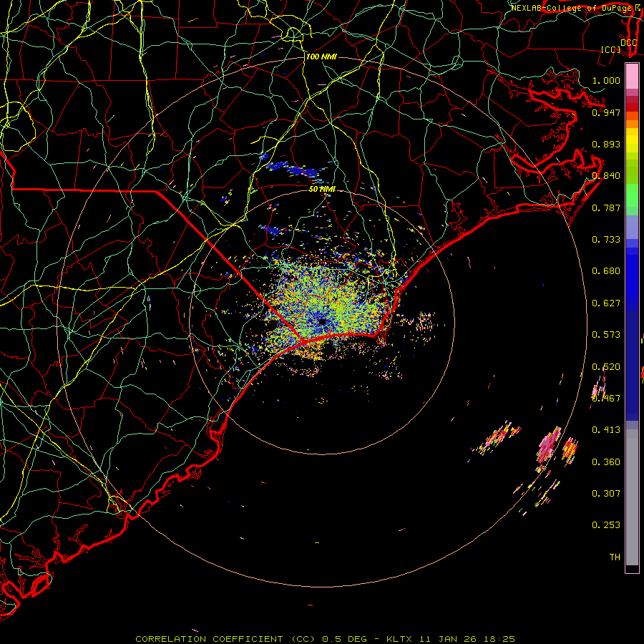The width and height of the screenshot is (644, 644).
Task: Click the "KLTX" radar site ID in the caption
Action: tap(399, 639)
